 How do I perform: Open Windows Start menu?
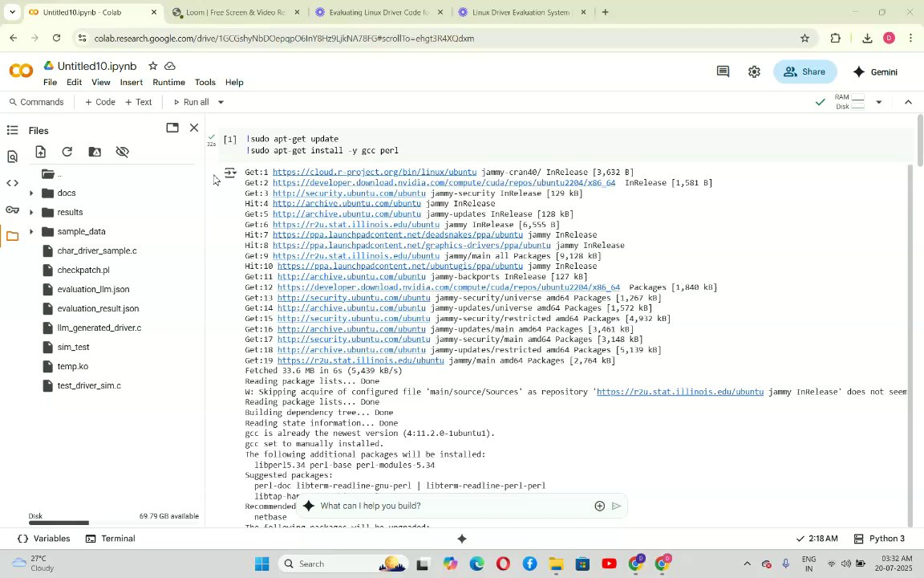[x=262, y=564]
